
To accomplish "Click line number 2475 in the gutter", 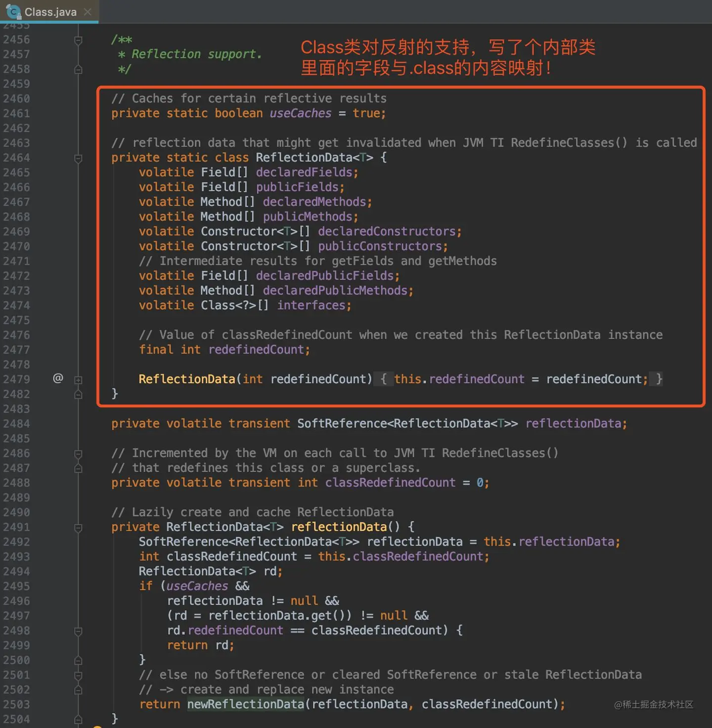I will click(x=16, y=320).
